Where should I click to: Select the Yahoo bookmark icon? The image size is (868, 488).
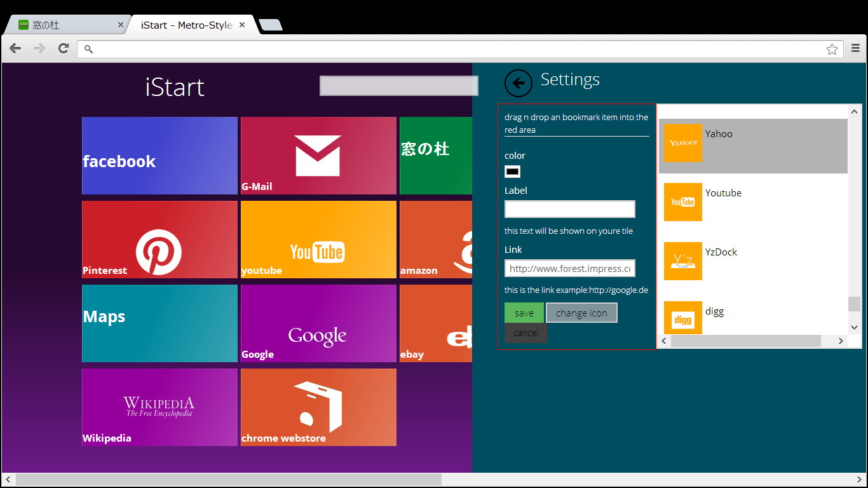[x=683, y=143]
